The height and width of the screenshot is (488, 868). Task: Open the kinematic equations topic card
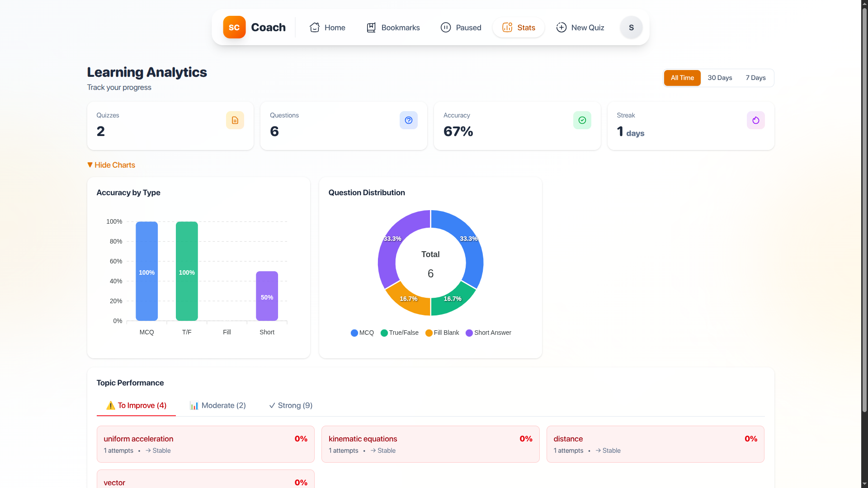[430, 444]
